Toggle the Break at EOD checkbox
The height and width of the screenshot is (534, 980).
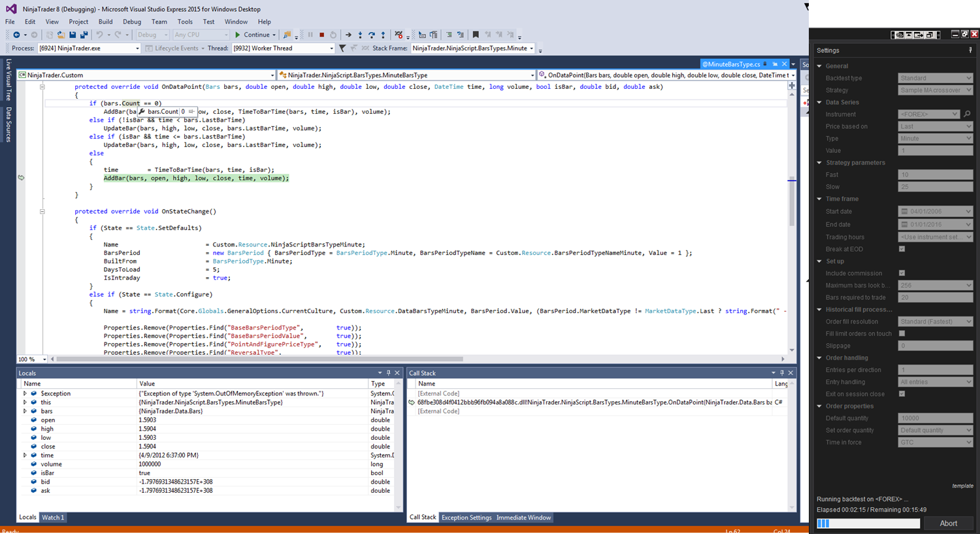[x=902, y=249]
